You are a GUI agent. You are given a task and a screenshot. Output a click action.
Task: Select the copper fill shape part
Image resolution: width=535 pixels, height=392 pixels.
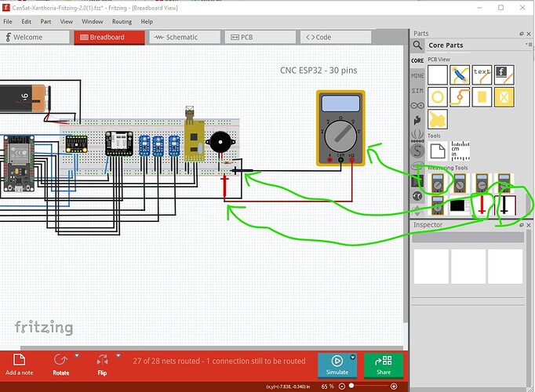438,119
